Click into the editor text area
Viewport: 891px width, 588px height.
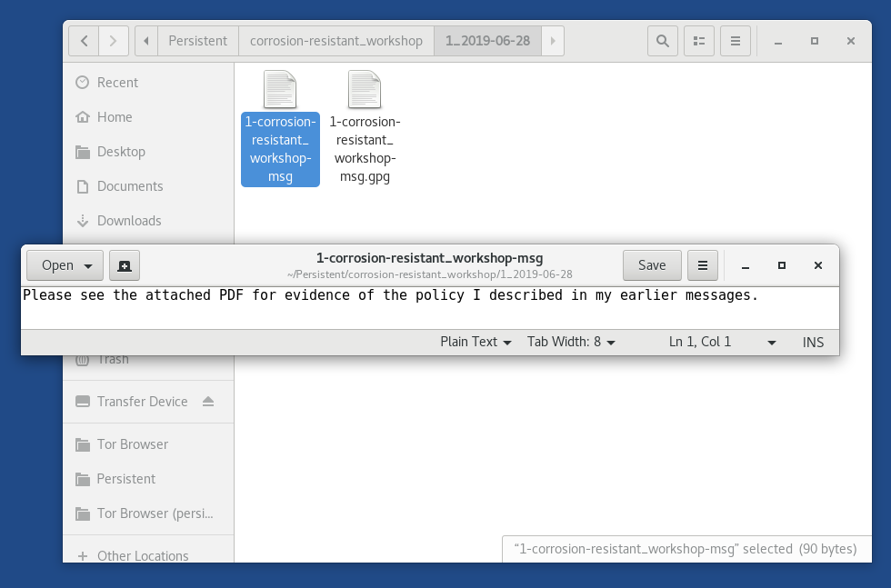click(x=429, y=308)
